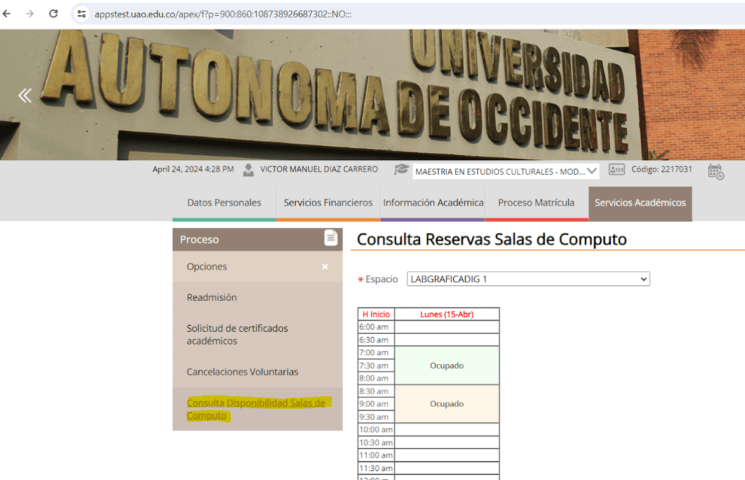
Task: Click the address bar URL text
Action: [223, 14]
